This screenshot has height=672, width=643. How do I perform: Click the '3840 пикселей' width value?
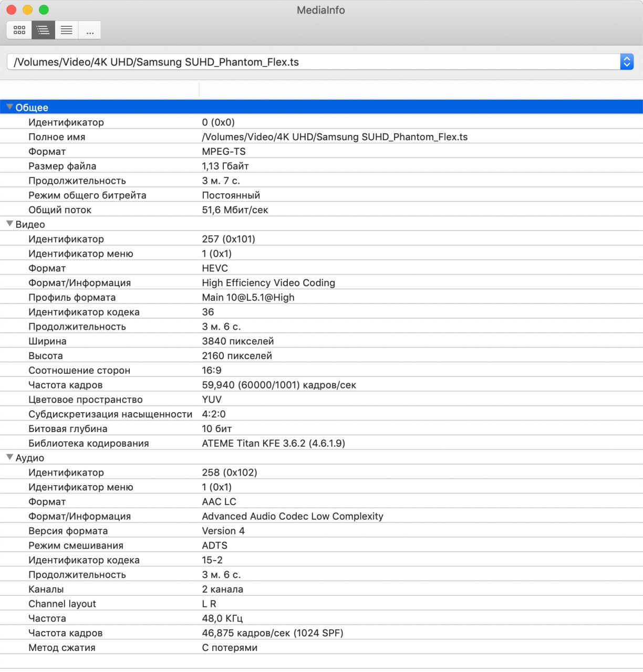pyautogui.click(x=238, y=341)
